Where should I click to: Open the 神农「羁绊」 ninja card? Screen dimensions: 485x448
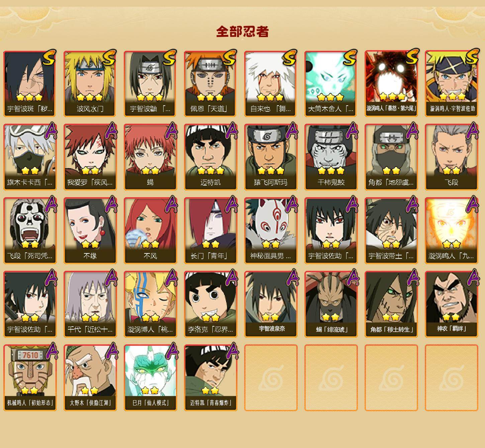tap(451, 304)
